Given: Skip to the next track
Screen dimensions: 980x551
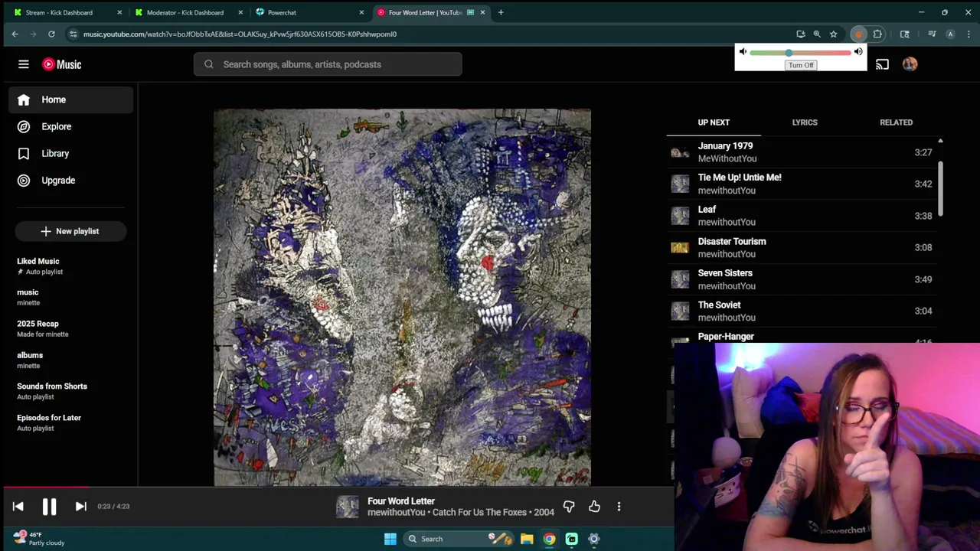Looking at the screenshot, I should point(80,507).
